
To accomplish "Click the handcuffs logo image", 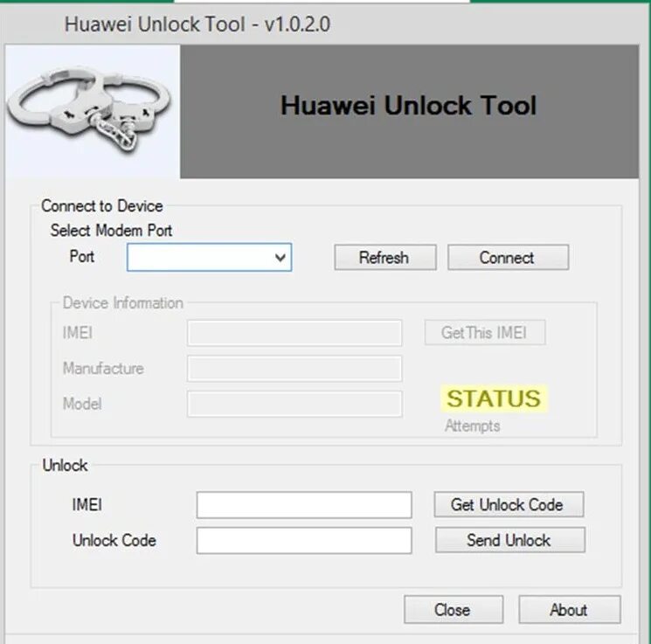I will click(x=92, y=111).
